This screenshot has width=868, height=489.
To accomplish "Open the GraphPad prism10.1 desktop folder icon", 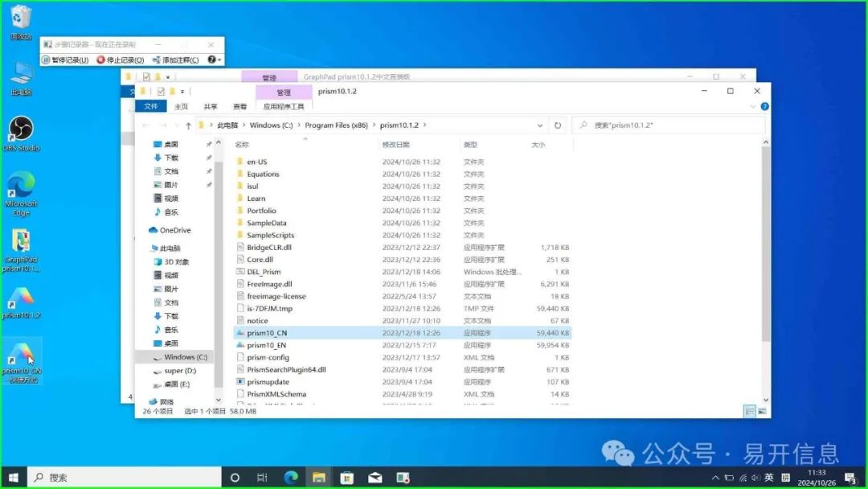I will click(x=21, y=251).
